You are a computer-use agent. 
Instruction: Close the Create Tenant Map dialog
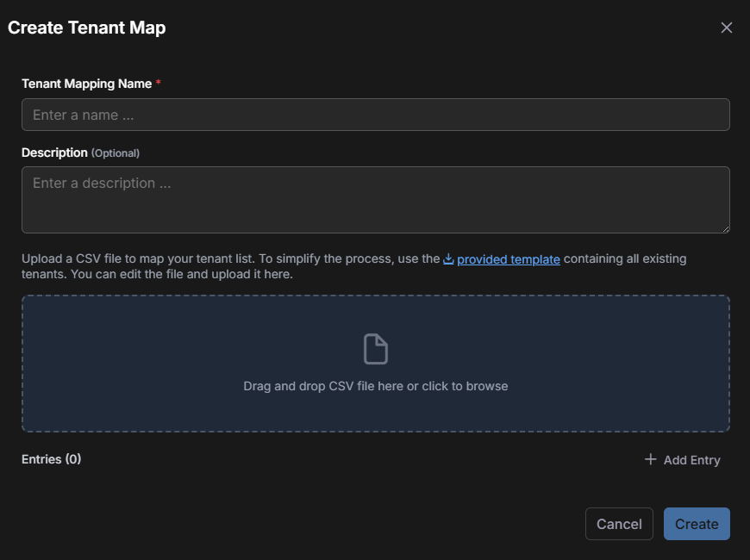click(727, 28)
